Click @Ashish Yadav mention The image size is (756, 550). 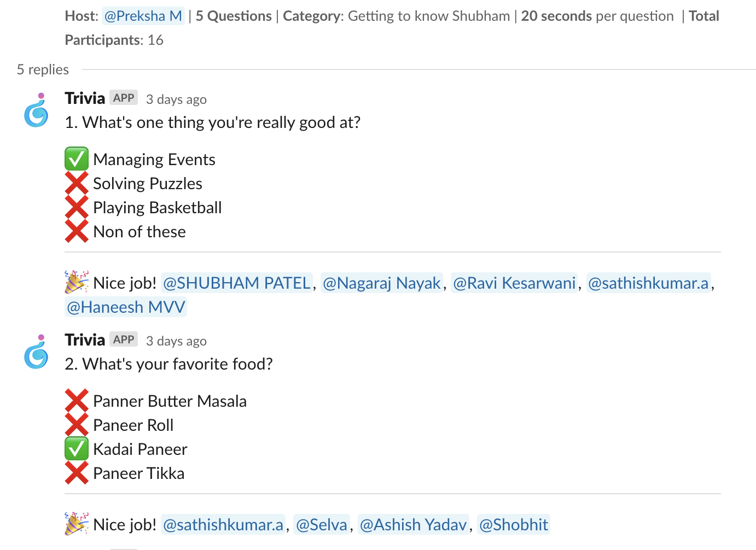pyautogui.click(x=413, y=524)
